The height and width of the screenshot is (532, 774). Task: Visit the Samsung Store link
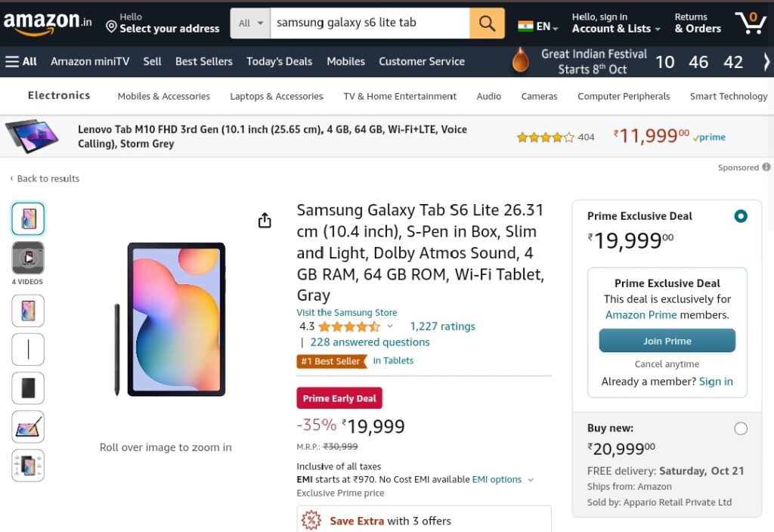click(346, 312)
